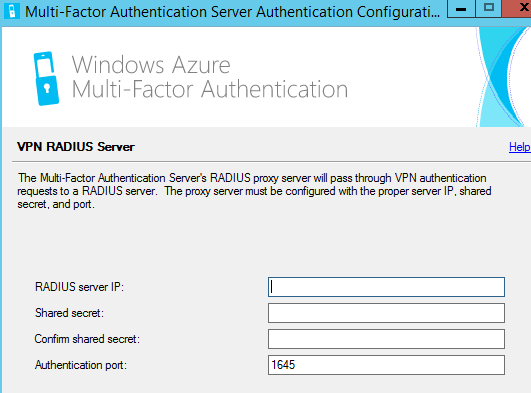Viewport: 531px width, 393px height.
Task: Minimize the Authentication Configuration window
Action: [461, 8]
